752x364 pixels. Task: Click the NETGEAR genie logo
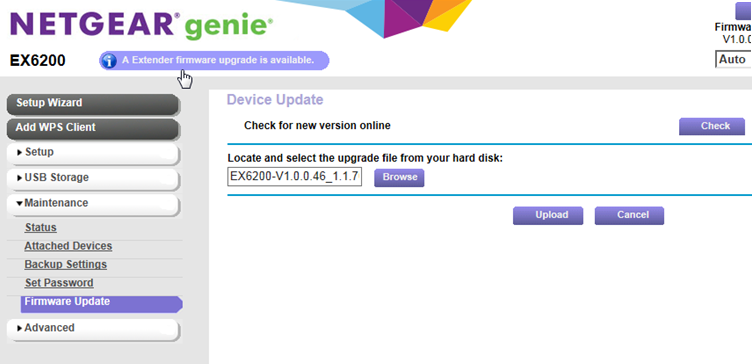[141, 25]
